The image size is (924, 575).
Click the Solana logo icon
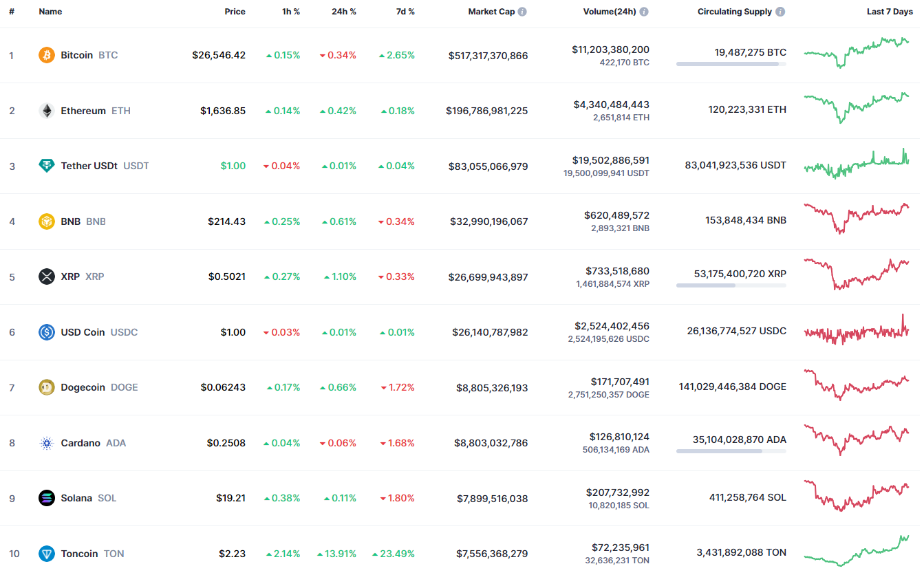click(47, 498)
